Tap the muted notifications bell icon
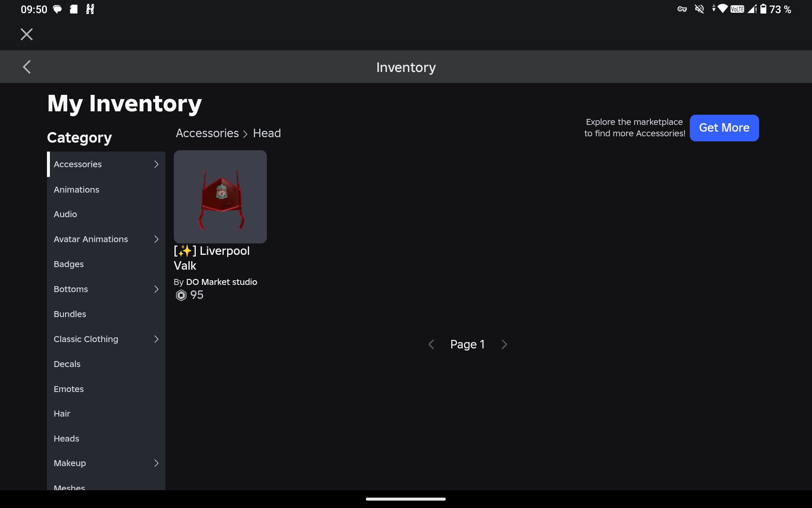Image resolution: width=812 pixels, height=508 pixels. click(x=700, y=9)
